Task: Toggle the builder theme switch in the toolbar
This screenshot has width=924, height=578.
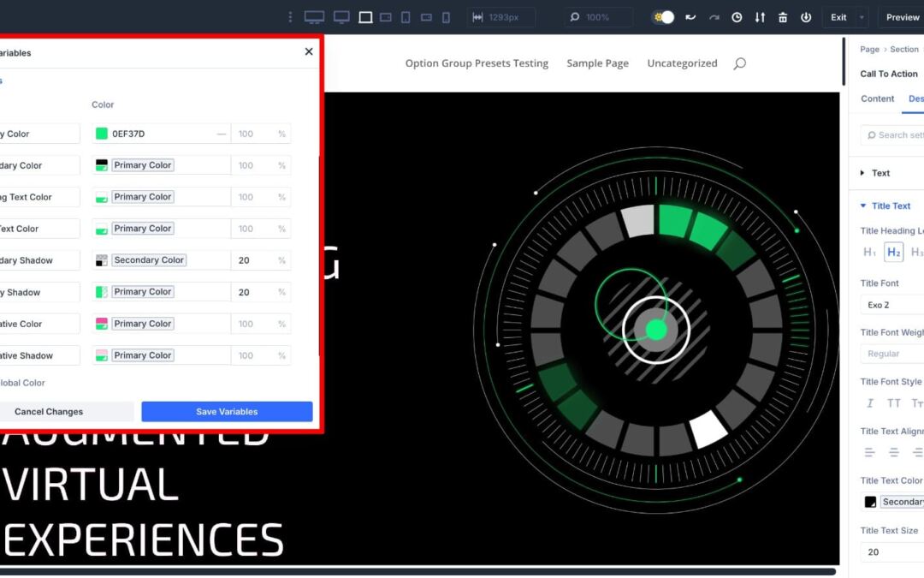Action: pyautogui.click(x=663, y=16)
